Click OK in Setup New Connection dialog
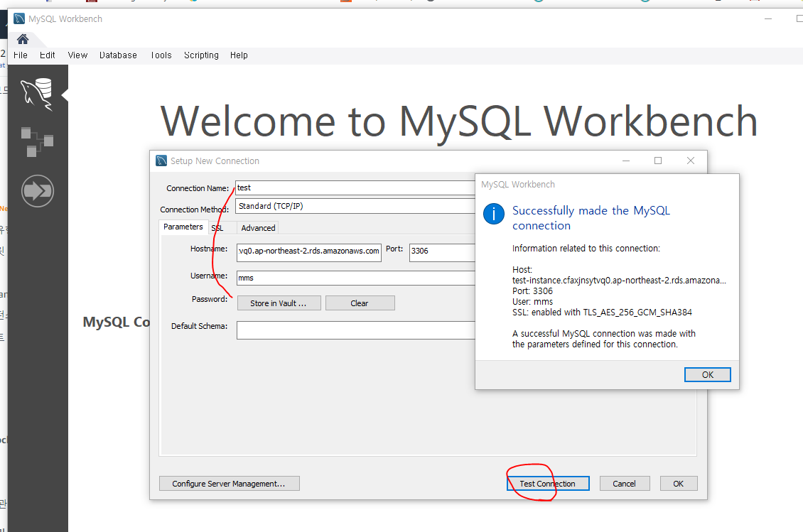This screenshot has width=803, height=532. pyautogui.click(x=678, y=484)
